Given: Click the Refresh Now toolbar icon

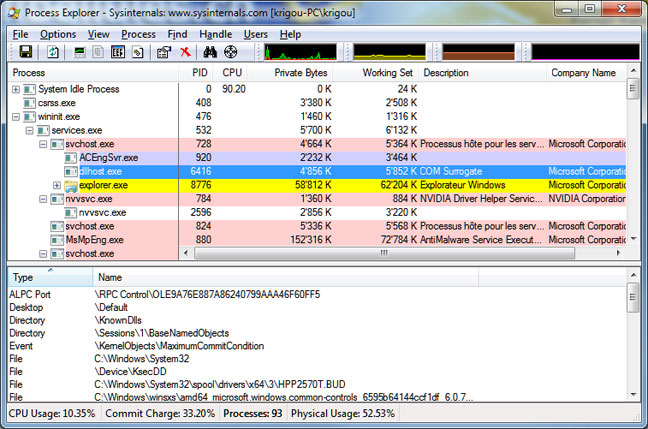Looking at the screenshot, I should point(52,52).
